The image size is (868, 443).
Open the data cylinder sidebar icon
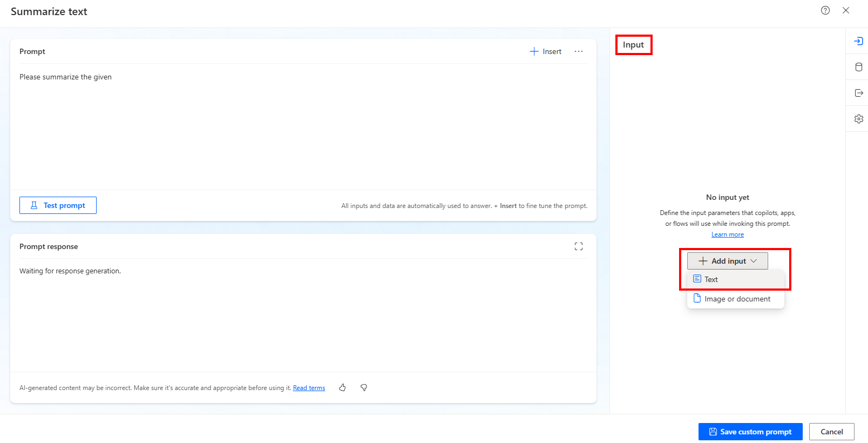pyautogui.click(x=858, y=67)
